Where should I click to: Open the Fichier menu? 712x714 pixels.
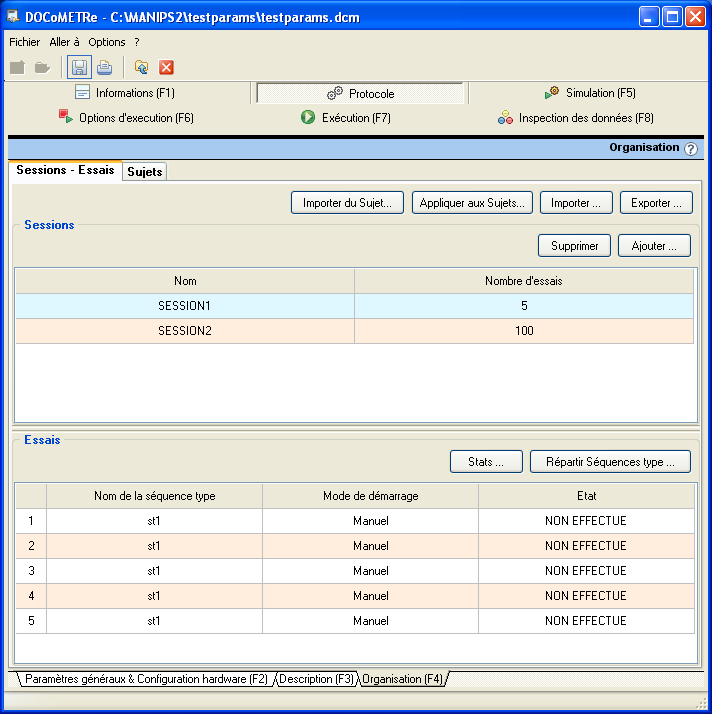click(x=25, y=42)
